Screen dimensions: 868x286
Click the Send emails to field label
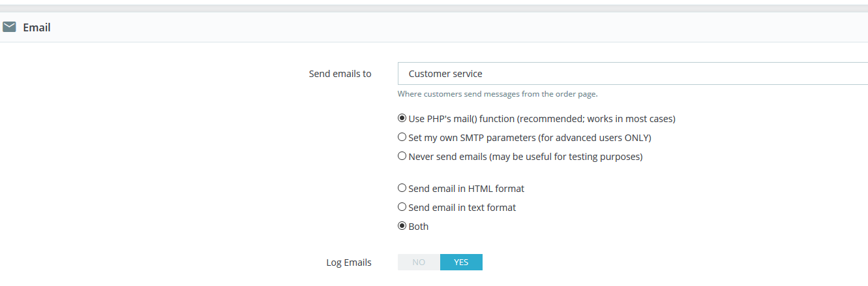[340, 74]
